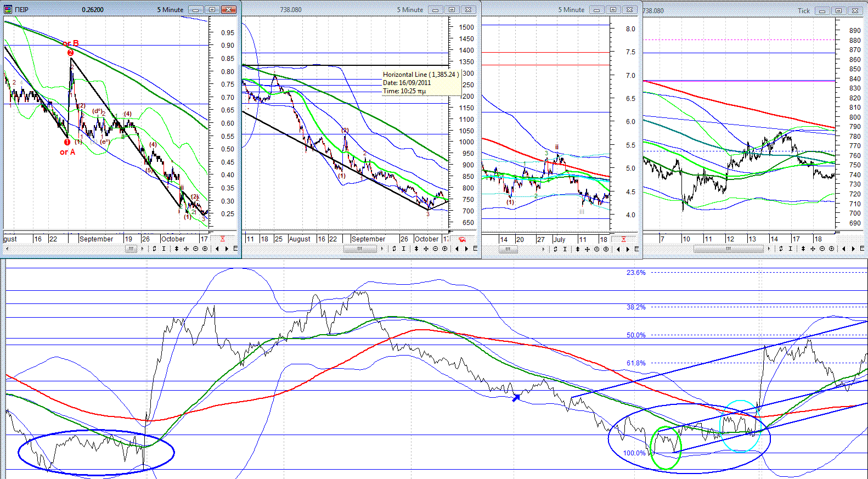Click refresh icon in second chart toolbar
Viewport: 868px width, 479px height.
click(x=394, y=249)
